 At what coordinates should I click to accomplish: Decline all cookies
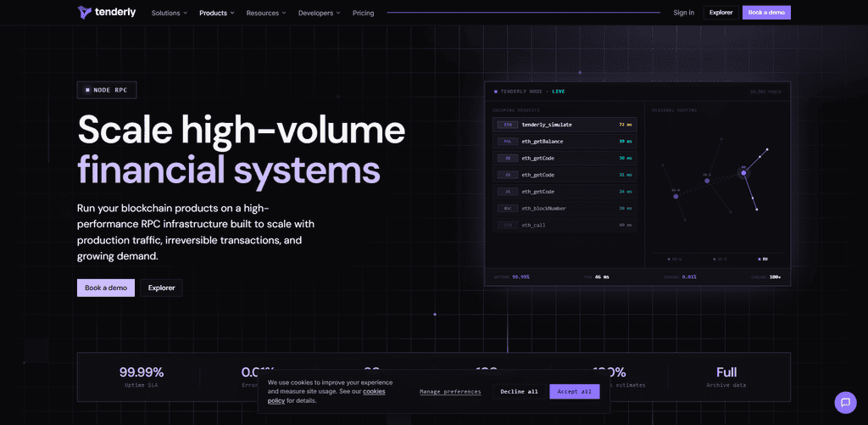pyautogui.click(x=519, y=391)
